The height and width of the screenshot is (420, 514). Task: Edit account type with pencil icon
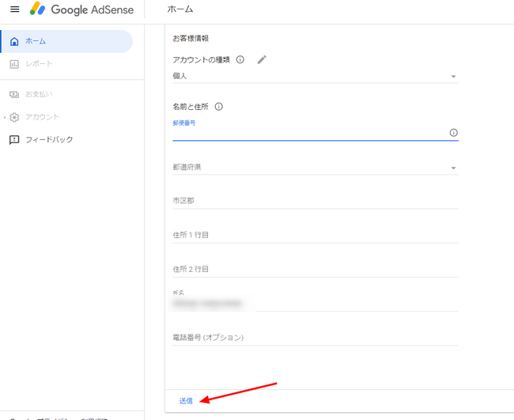pos(262,59)
